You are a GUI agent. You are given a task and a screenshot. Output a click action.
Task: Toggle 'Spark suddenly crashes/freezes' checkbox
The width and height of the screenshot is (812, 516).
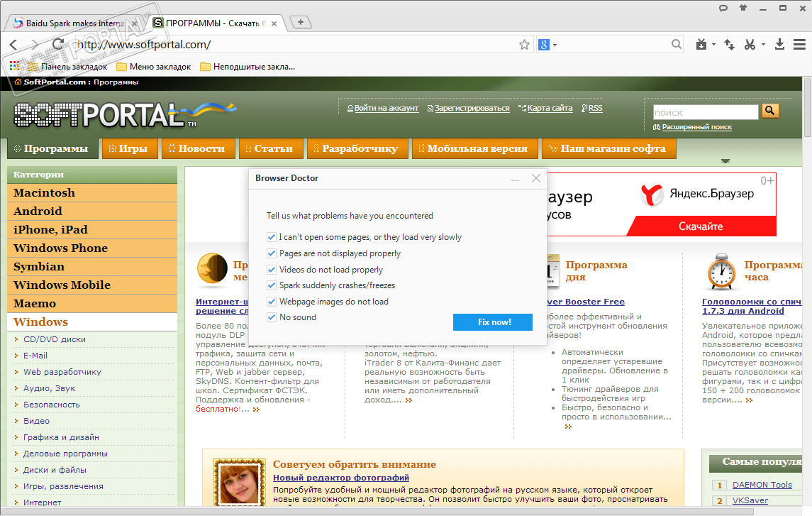coord(272,285)
